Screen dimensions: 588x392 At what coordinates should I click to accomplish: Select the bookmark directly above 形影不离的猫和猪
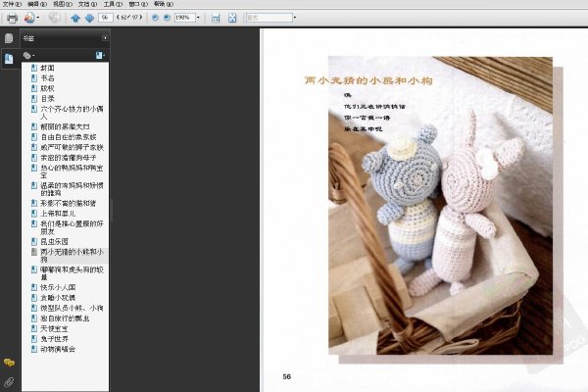(72, 189)
